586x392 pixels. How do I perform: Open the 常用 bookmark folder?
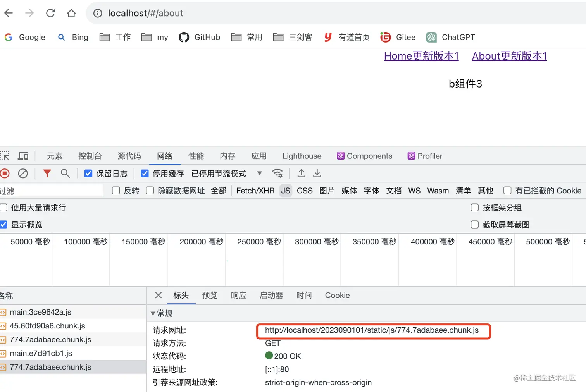tap(247, 37)
